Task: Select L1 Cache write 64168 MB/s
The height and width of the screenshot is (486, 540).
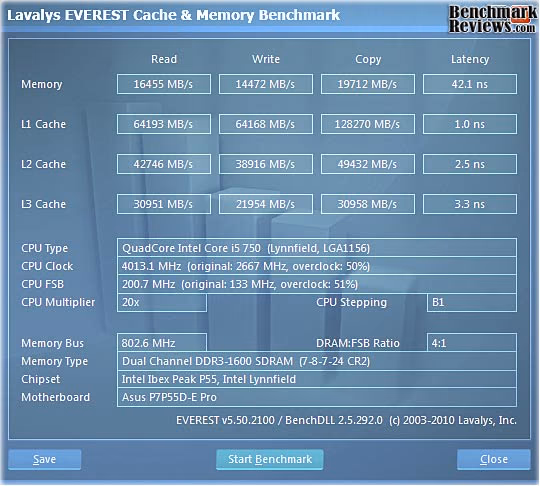Action: point(266,124)
